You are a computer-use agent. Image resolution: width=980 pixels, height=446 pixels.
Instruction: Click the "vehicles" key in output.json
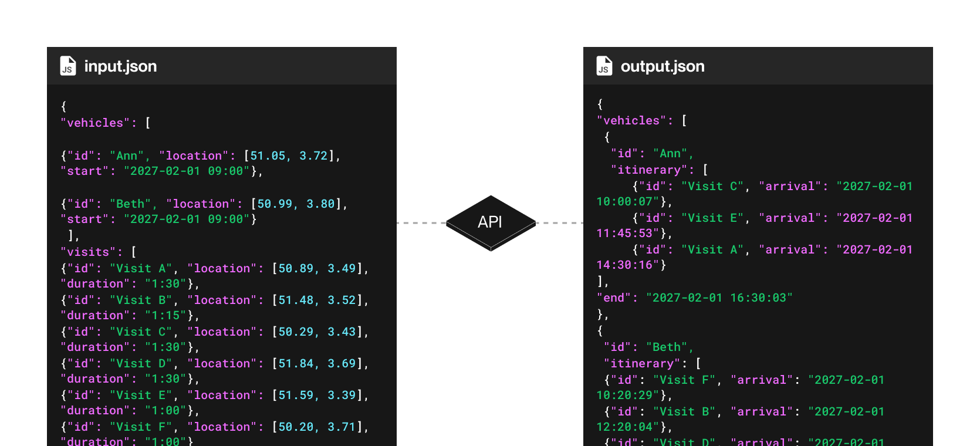click(x=631, y=120)
